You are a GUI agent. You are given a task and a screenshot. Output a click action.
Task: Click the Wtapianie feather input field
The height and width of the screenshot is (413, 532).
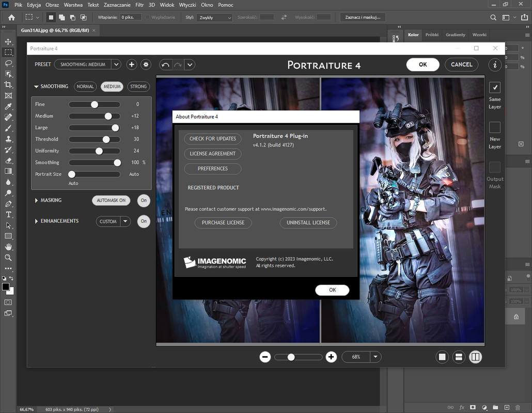(130, 17)
